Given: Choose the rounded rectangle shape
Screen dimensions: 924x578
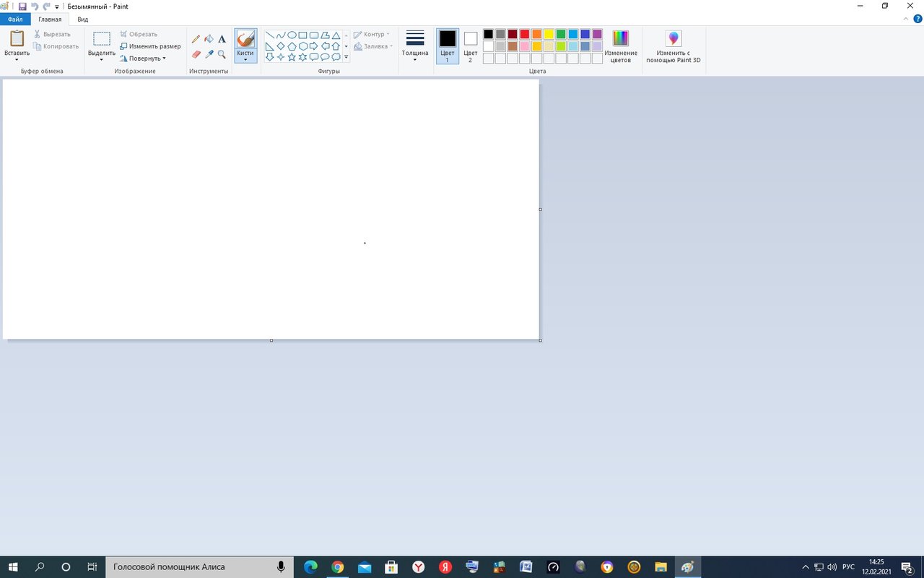Looking at the screenshot, I should click(x=314, y=35).
